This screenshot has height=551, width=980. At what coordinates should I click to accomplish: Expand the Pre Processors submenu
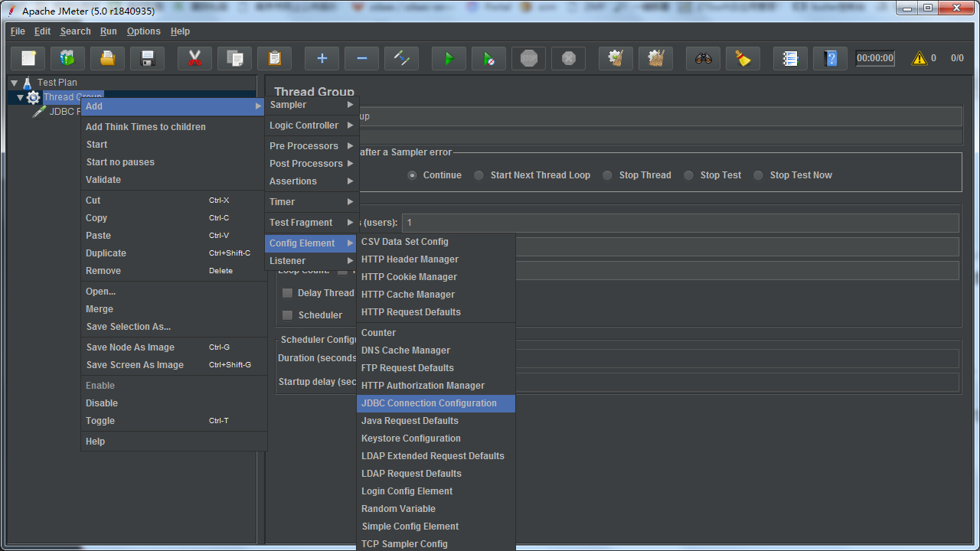[x=312, y=146]
